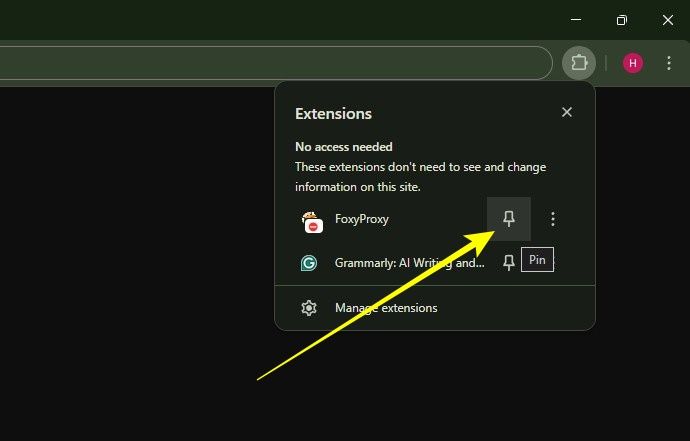
Task: Select the 'No access needed' heading text
Action: pos(344,147)
